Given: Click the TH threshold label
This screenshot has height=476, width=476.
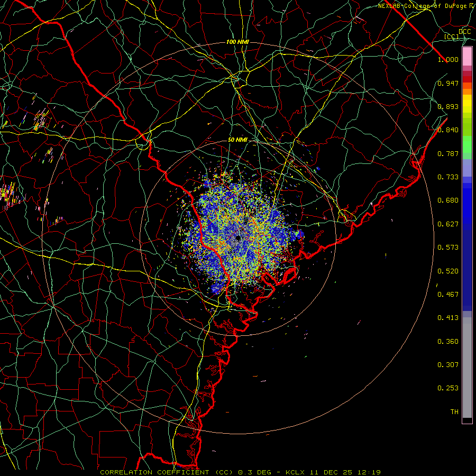Looking at the screenshot, I should (x=454, y=412).
